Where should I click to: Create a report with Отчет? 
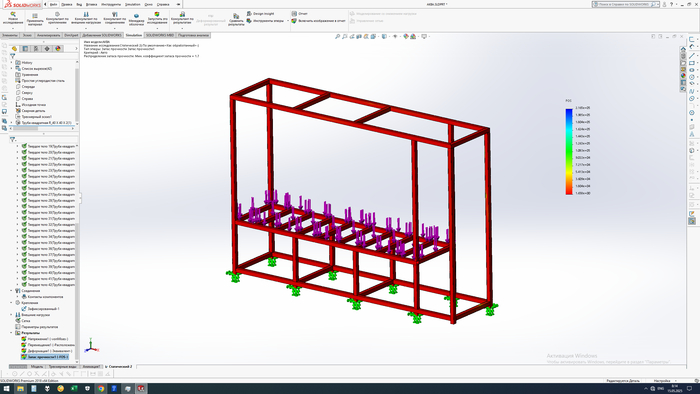coord(300,14)
